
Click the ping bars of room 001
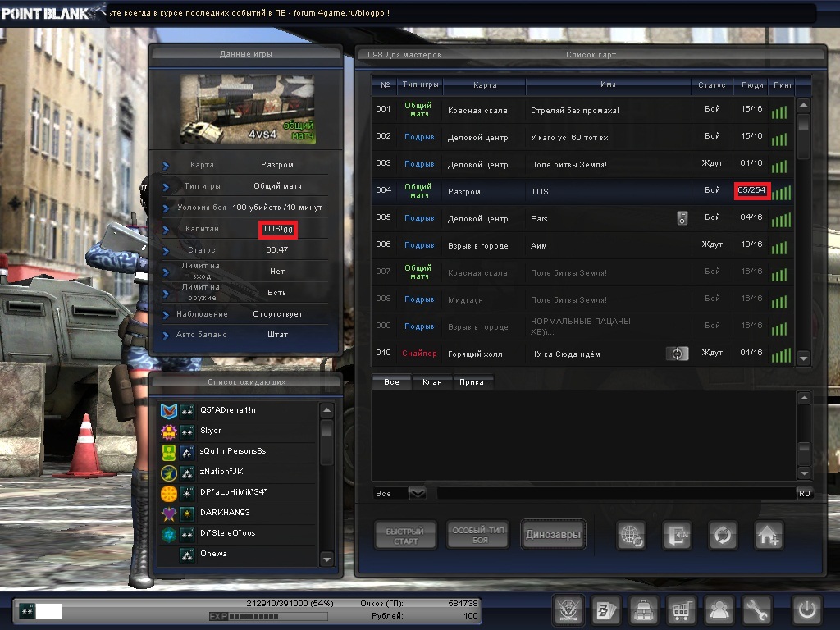point(779,112)
